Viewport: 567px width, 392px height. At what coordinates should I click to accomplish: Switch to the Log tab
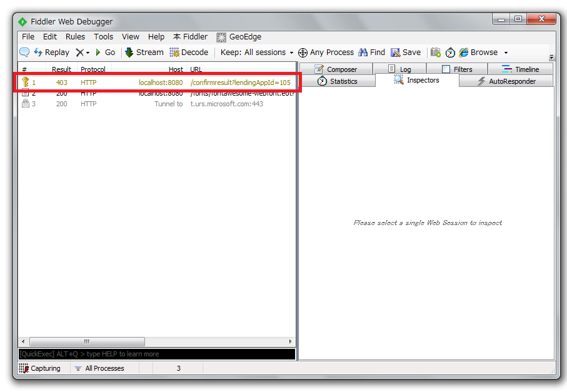[399, 69]
